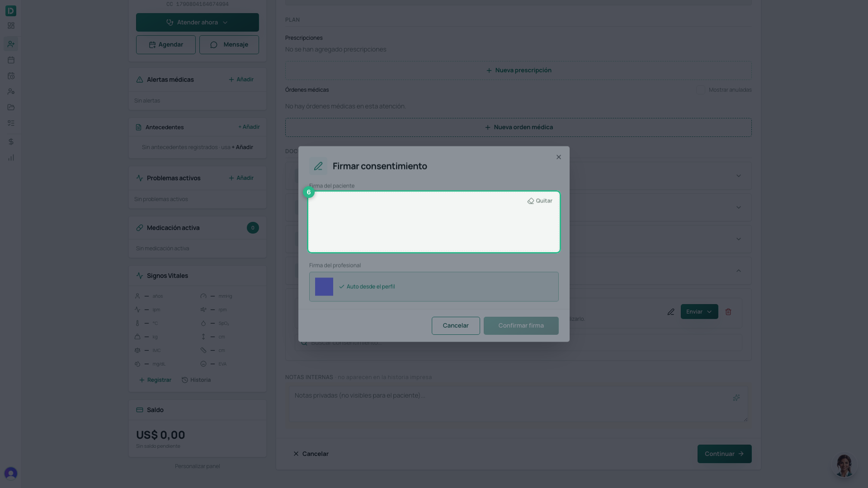
Task: Collapse the expanded document section chevron
Action: [x=739, y=271]
